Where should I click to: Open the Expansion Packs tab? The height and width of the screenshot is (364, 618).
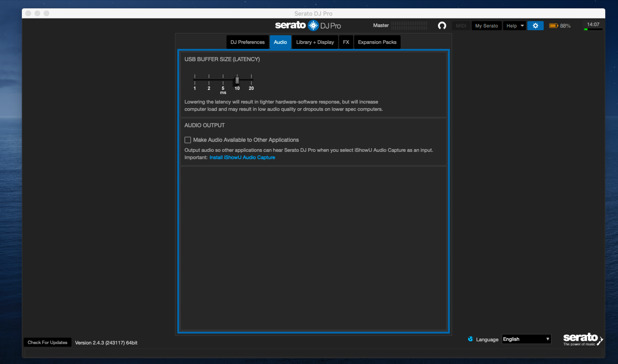click(377, 42)
